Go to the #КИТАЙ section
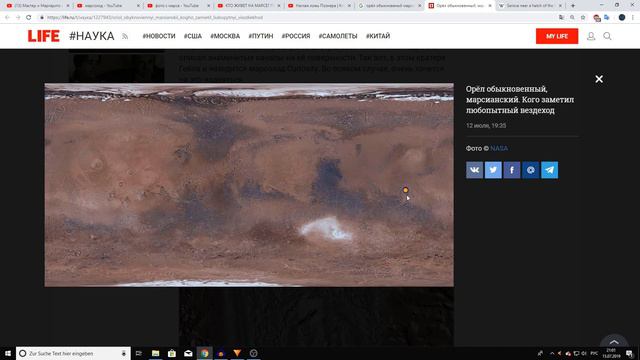Screen dimensions: 640x360 tap(378, 36)
